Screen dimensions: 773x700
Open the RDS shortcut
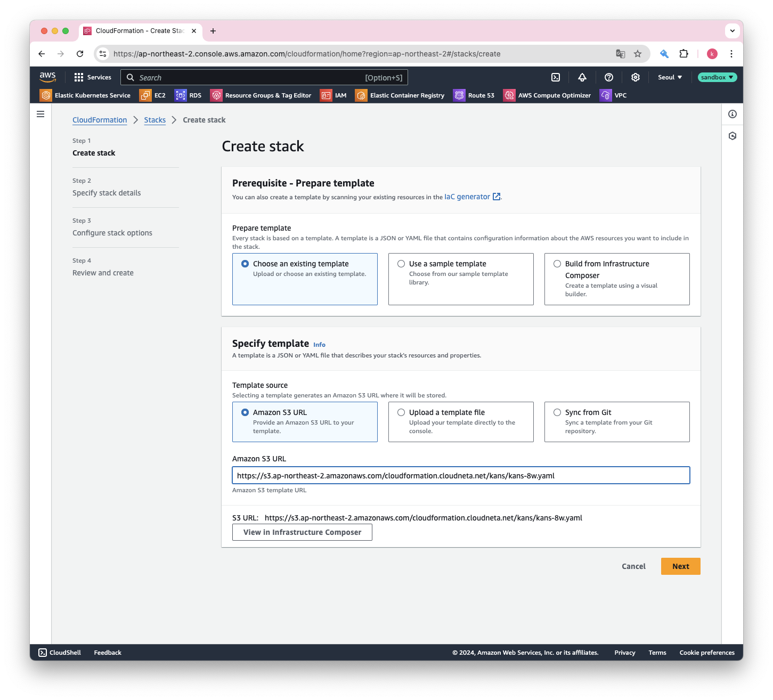(189, 95)
